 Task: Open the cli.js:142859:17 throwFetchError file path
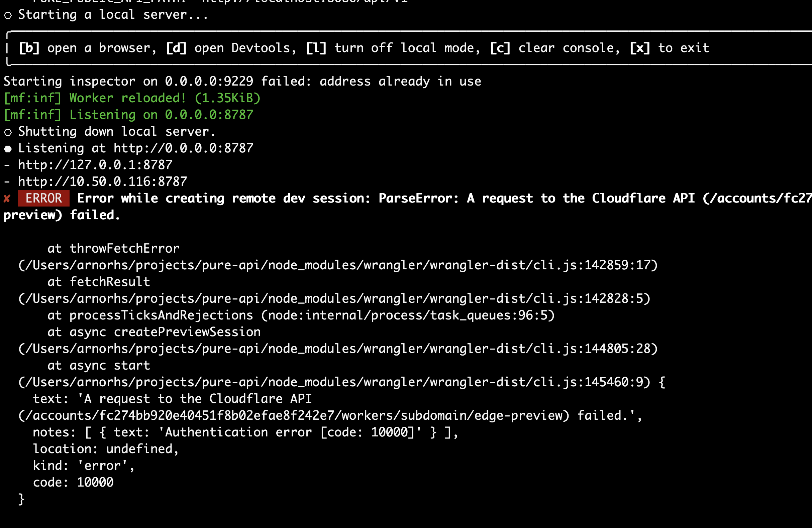pyautogui.click(x=338, y=265)
